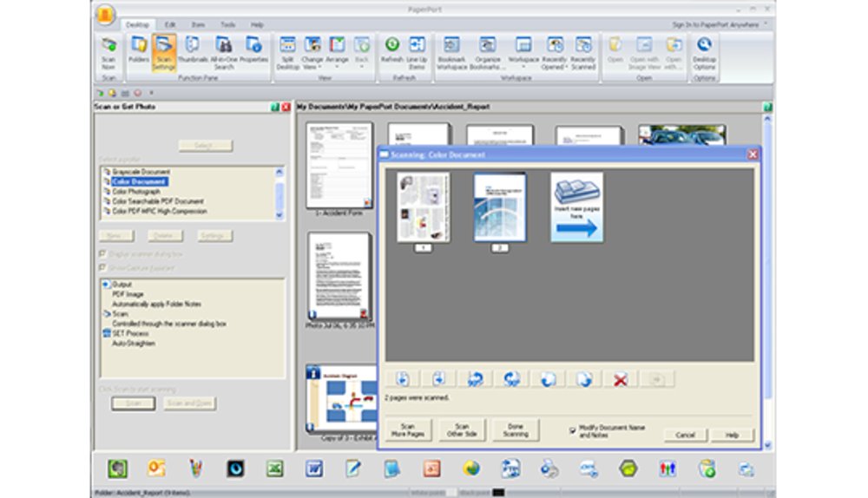This screenshot has height=498, width=868.
Task: Click Scan More Pages button
Action: point(408,430)
